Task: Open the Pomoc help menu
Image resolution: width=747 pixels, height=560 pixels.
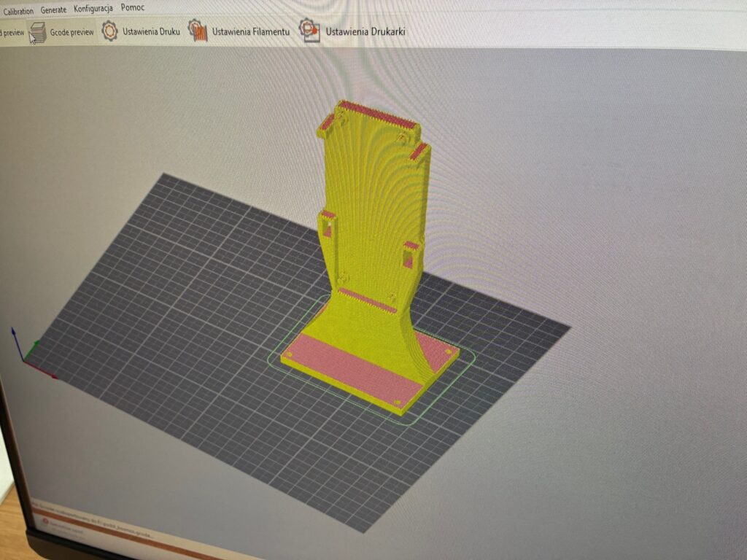Action: [x=132, y=7]
